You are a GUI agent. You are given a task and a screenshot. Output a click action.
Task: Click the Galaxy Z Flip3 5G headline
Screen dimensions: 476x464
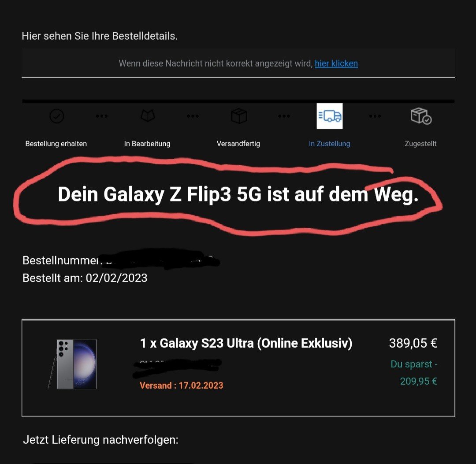238,194
